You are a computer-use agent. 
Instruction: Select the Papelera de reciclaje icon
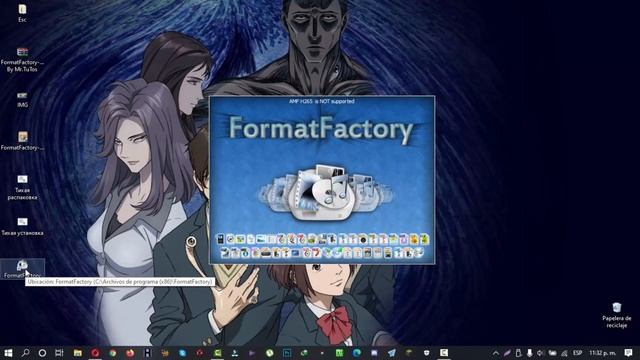[617, 315]
